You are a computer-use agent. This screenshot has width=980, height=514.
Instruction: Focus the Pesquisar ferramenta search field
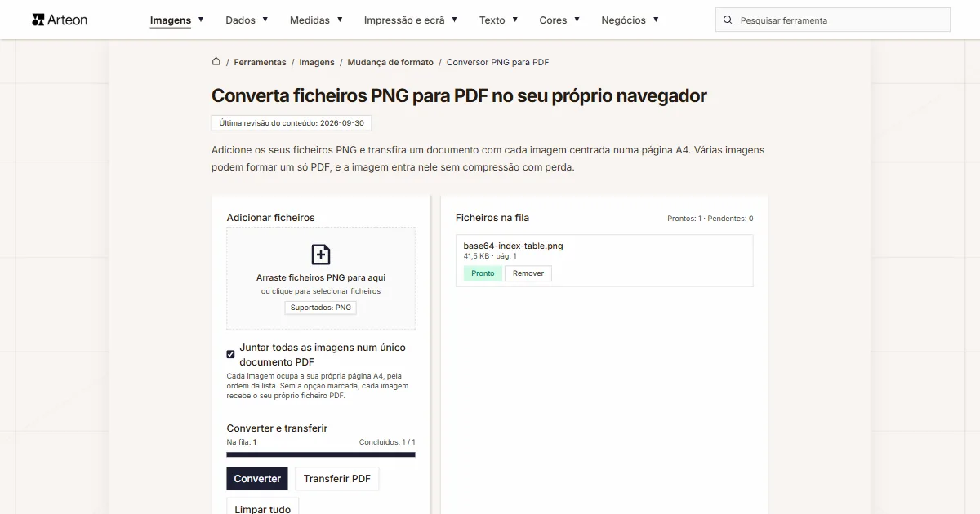[x=833, y=20]
